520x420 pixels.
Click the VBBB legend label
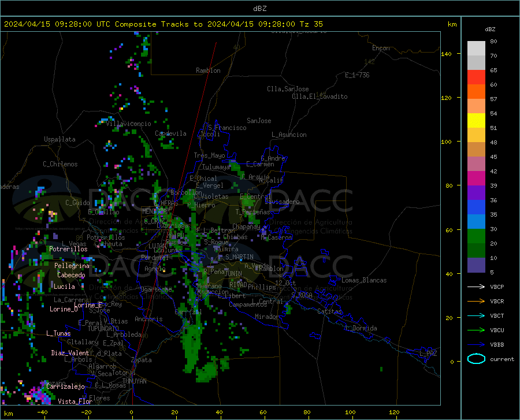point(497,345)
